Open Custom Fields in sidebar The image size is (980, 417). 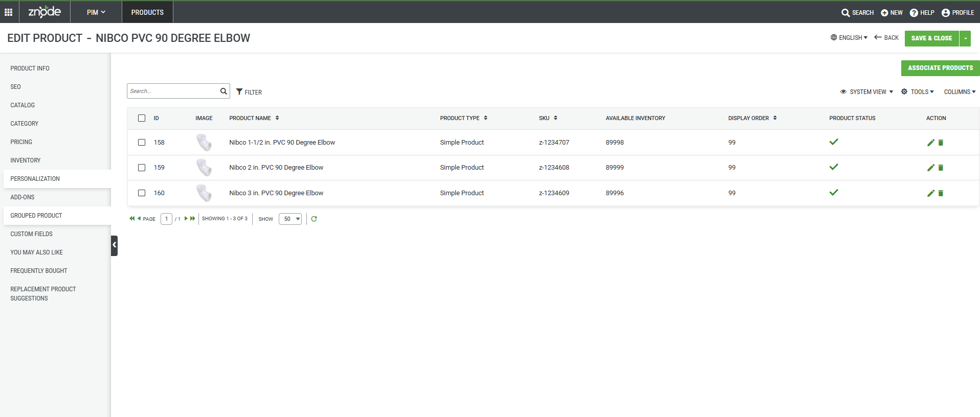coord(31,234)
